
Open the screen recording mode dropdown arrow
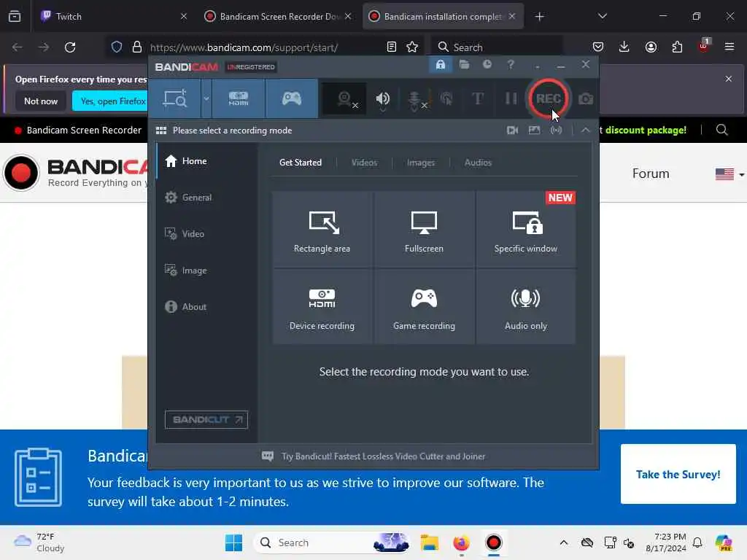(206, 98)
